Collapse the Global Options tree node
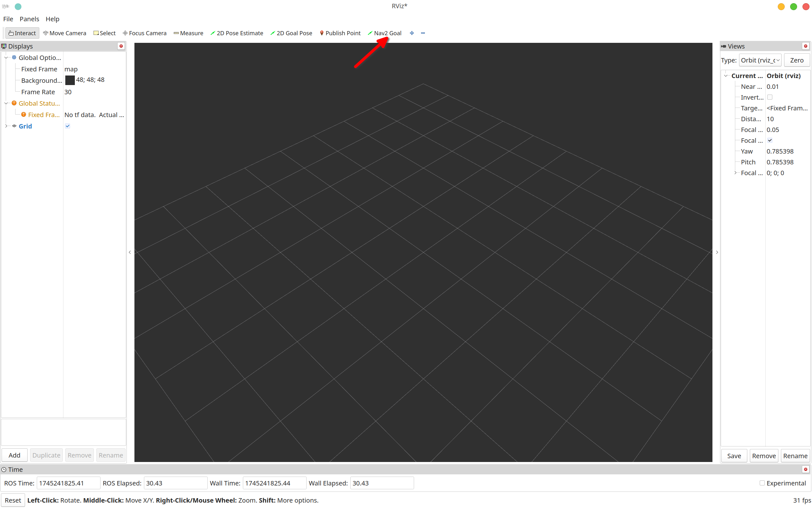The image size is (812, 508). coord(6,57)
